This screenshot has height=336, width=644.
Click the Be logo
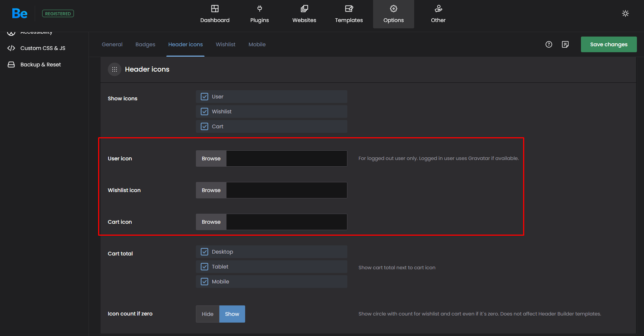[x=19, y=14]
